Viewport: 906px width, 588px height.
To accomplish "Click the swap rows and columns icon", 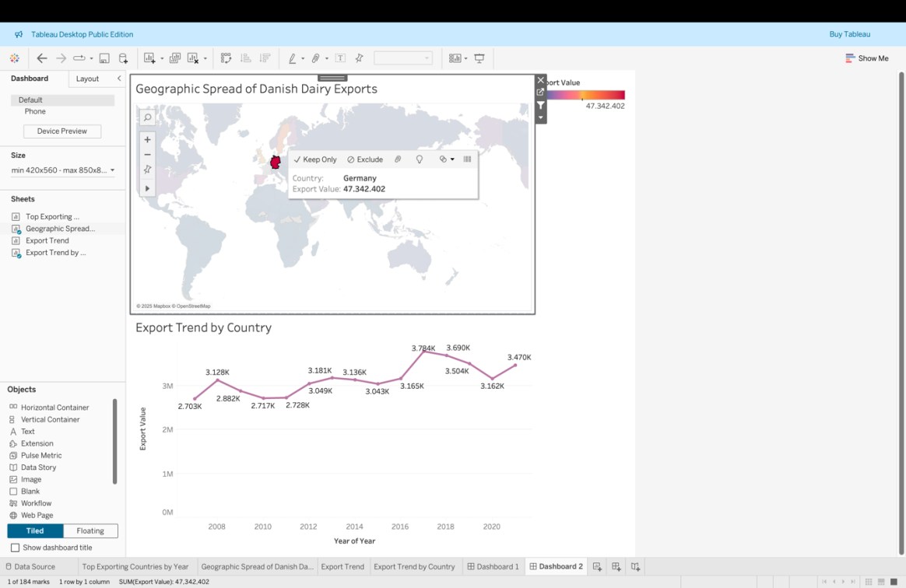I will [226, 58].
